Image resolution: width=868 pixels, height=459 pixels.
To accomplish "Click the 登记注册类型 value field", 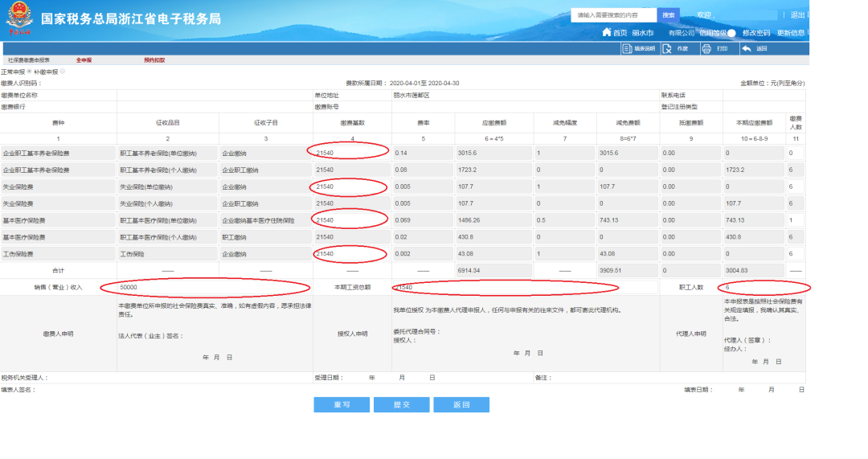I will pos(764,107).
